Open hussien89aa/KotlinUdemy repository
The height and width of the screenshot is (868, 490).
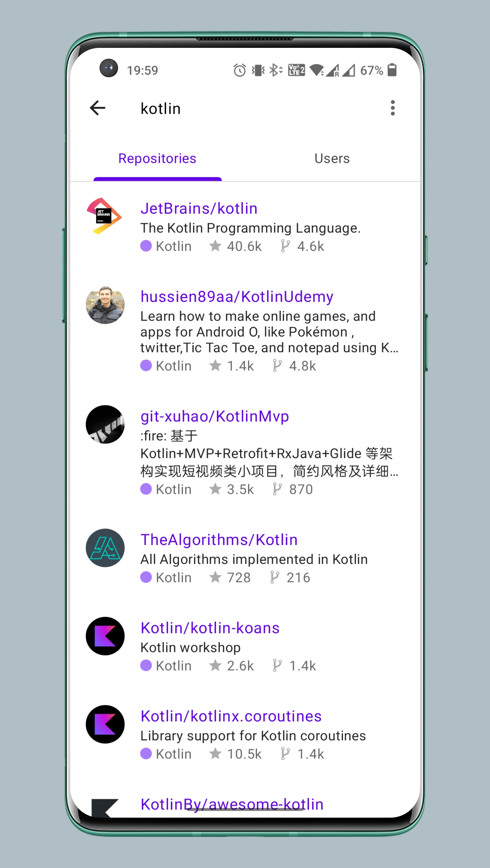click(237, 297)
